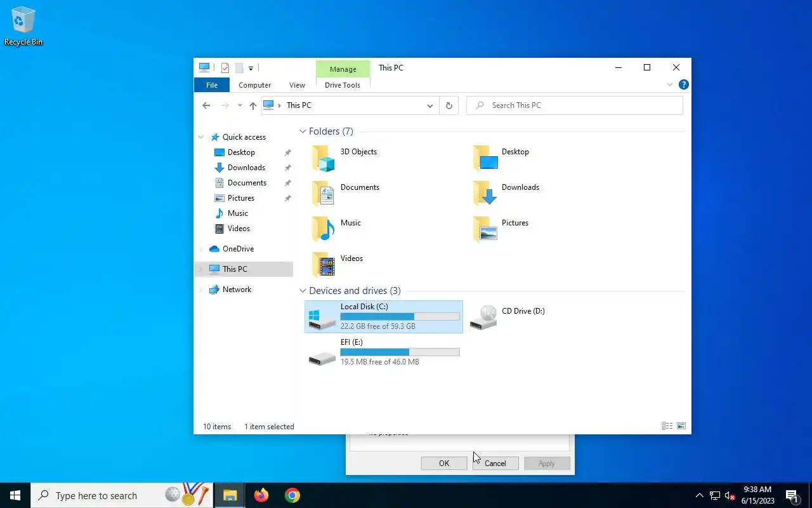Click the taskbar search box

pyautogui.click(x=122, y=495)
